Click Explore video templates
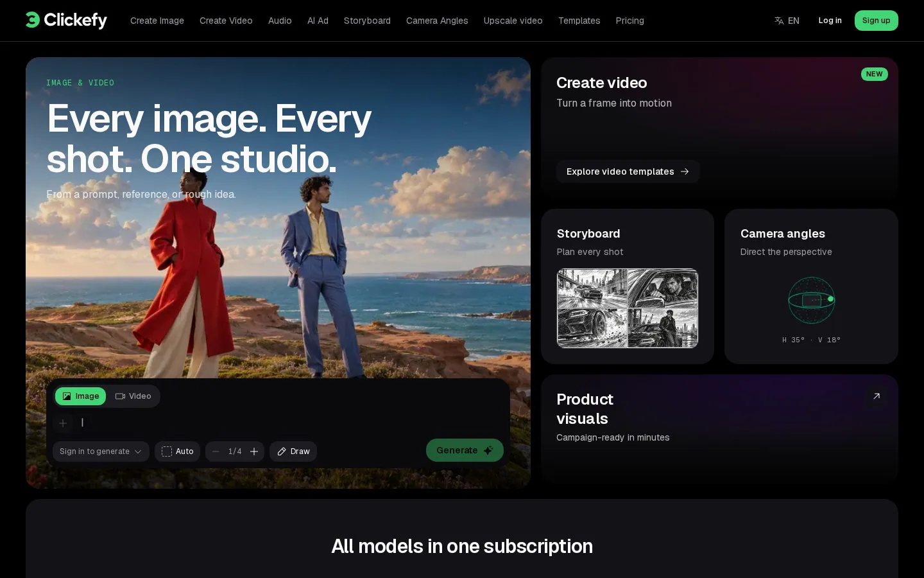 (628, 171)
